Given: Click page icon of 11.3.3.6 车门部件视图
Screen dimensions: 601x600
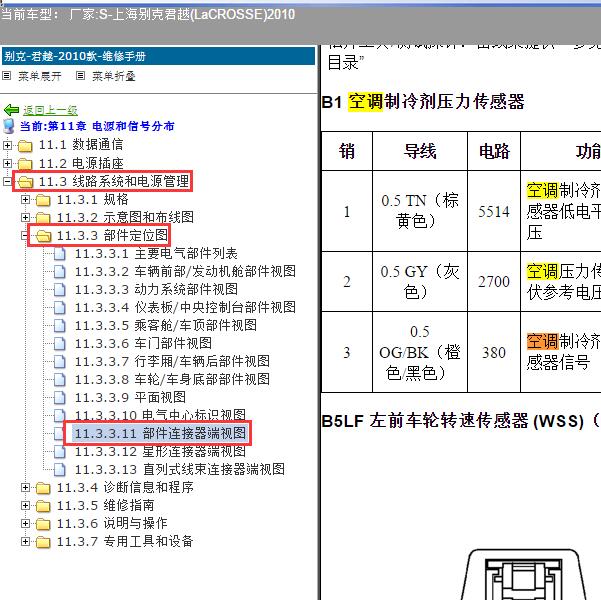Looking at the screenshot, I should (60, 344).
